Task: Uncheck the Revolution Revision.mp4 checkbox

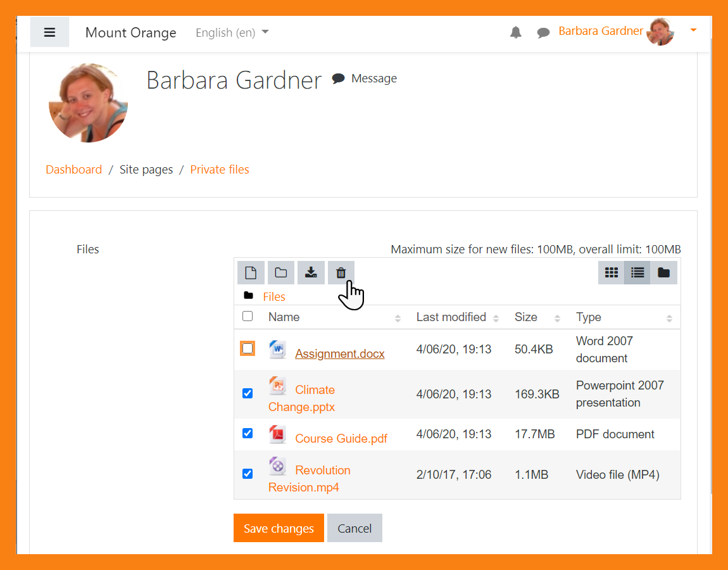Action: pos(248,474)
